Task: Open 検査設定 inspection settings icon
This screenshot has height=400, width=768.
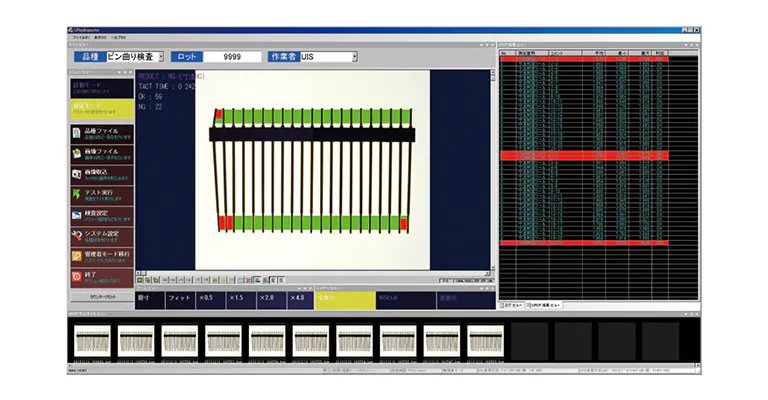Action: click(x=78, y=214)
